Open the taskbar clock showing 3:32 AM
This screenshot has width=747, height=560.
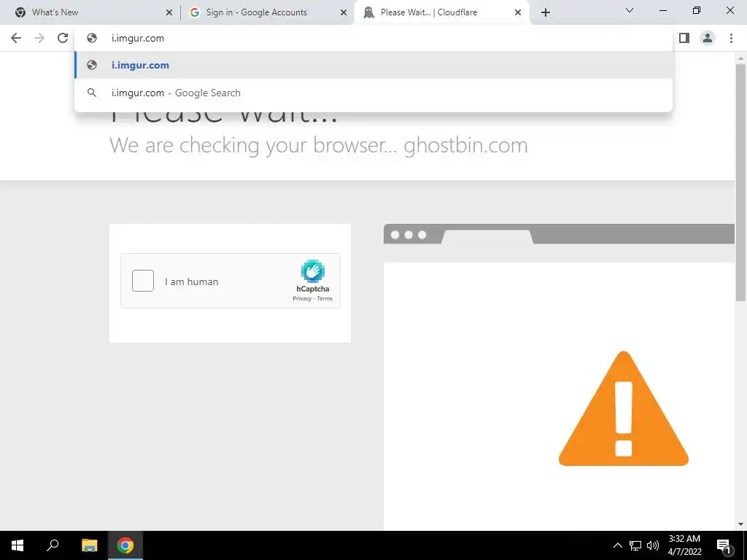pos(684,545)
